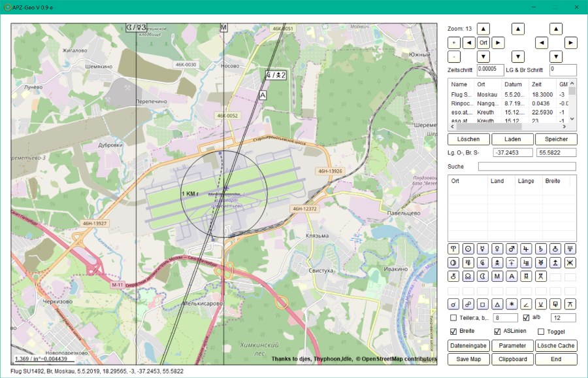
Task: Zoom out with the minus button
Action: pos(454,57)
